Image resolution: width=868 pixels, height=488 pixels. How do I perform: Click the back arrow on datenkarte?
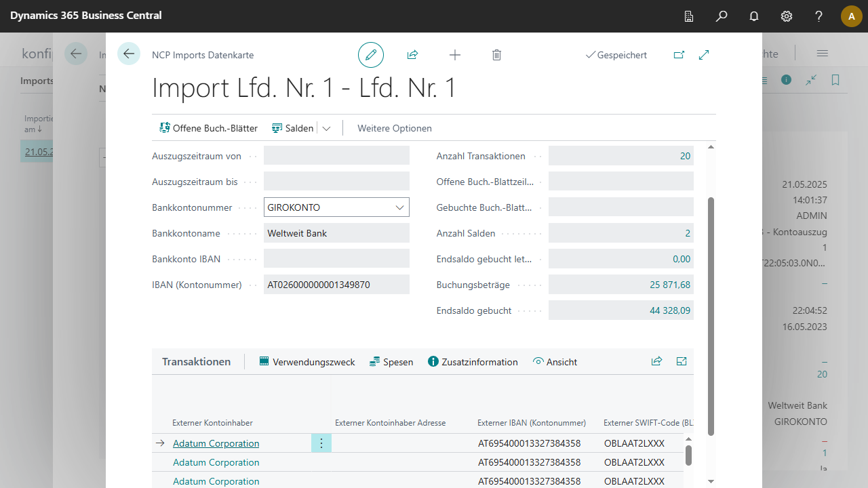129,54
